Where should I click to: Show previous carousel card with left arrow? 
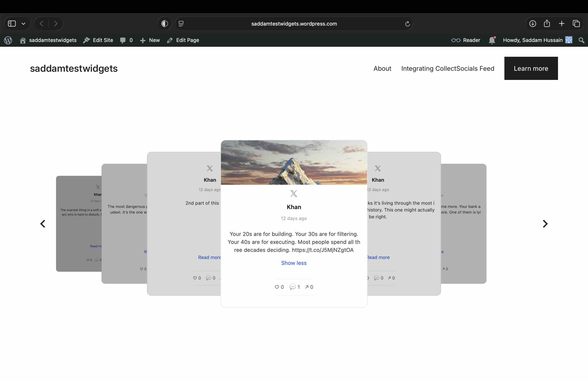(43, 224)
